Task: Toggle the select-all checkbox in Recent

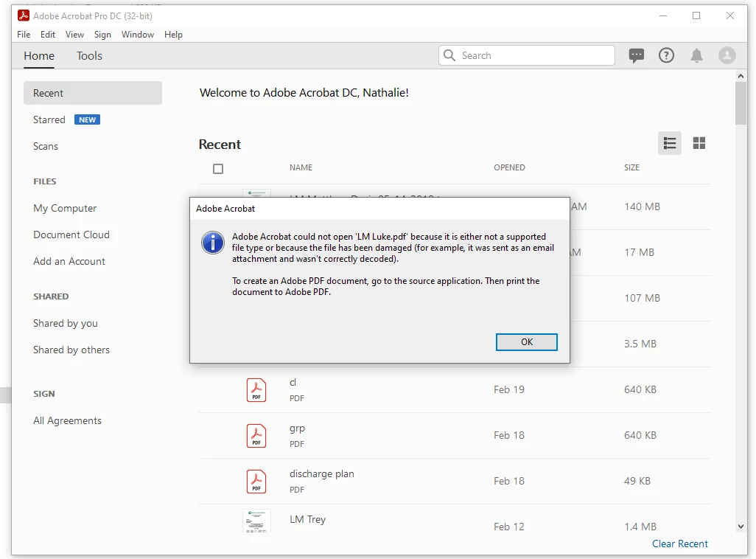Action: tap(218, 168)
